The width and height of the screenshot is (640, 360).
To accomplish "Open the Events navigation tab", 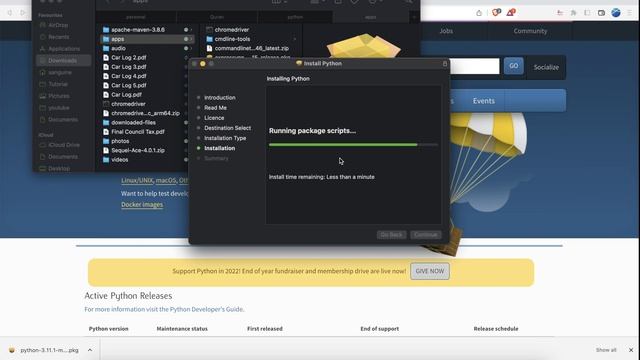I will coord(484,101).
